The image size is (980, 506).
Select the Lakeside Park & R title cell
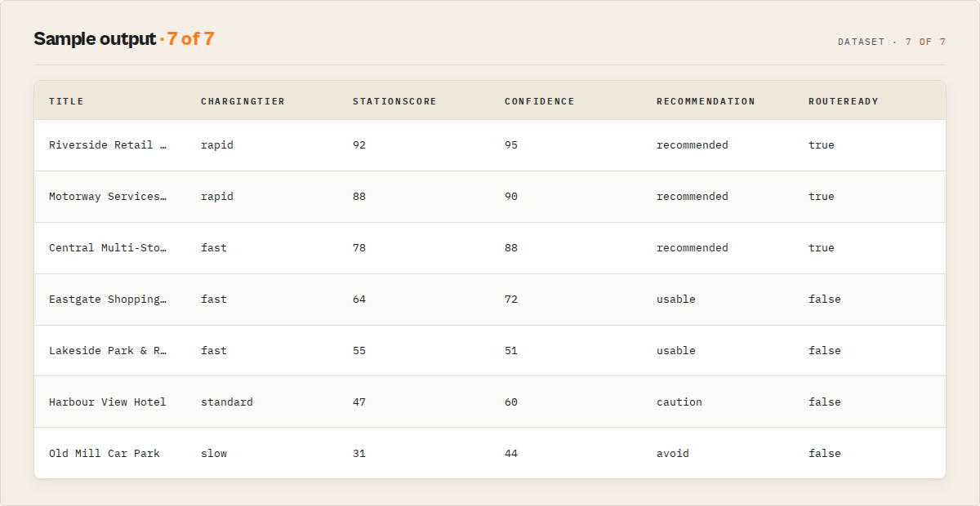[108, 351]
